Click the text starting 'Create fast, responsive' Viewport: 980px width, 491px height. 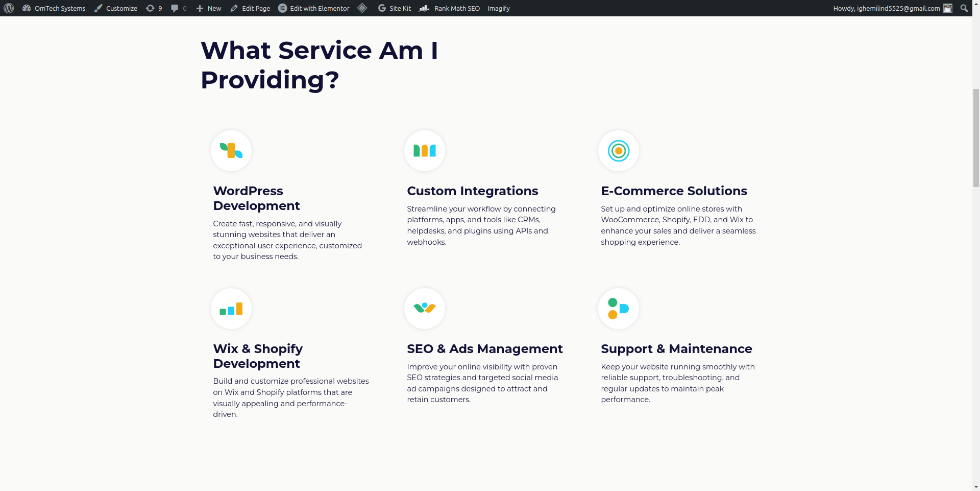287,240
